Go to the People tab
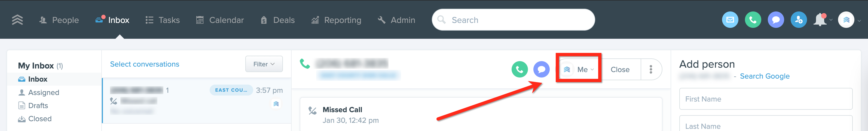The image size is (868, 131). 59,20
